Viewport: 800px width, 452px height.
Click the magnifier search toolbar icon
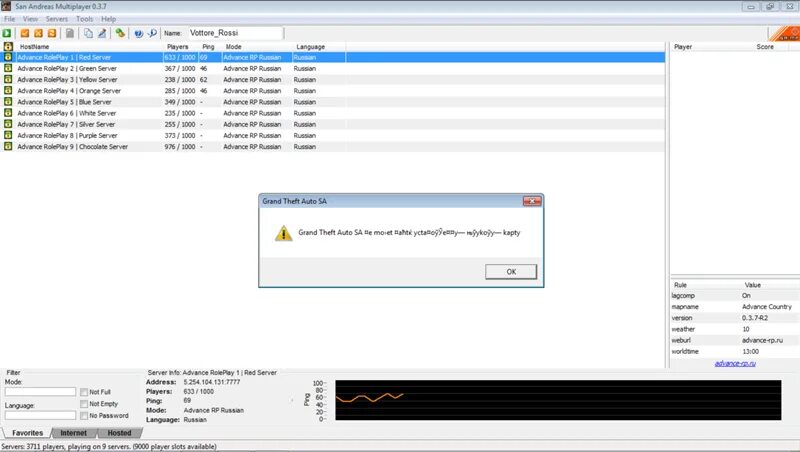(152, 33)
